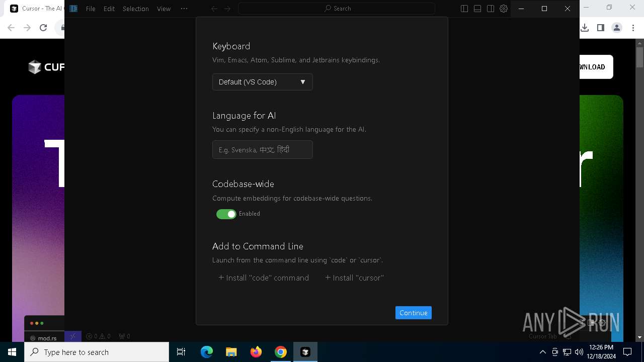This screenshot has width=644, height=362.
Task: Open File Explorer from taskbar
Action: click(x=231, y=352)
